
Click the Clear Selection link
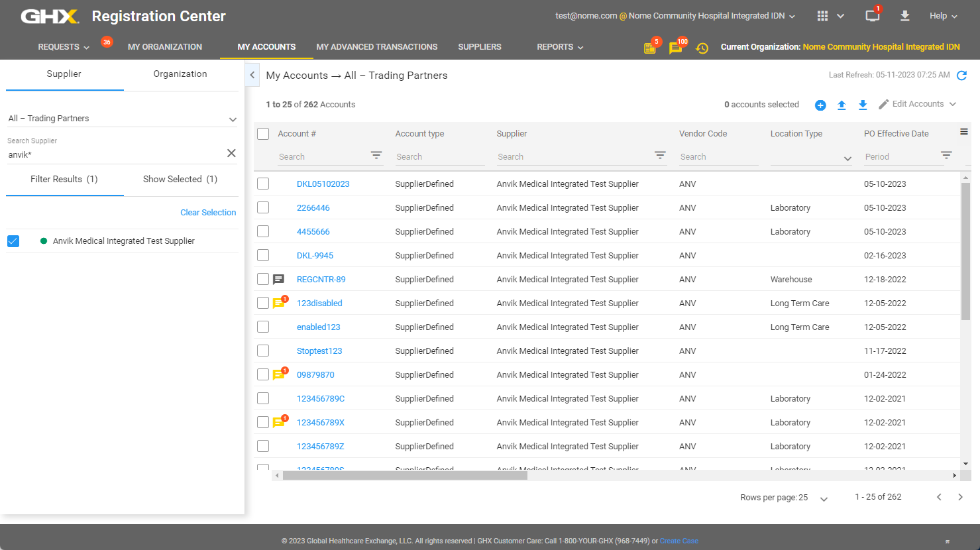(208, 213)
